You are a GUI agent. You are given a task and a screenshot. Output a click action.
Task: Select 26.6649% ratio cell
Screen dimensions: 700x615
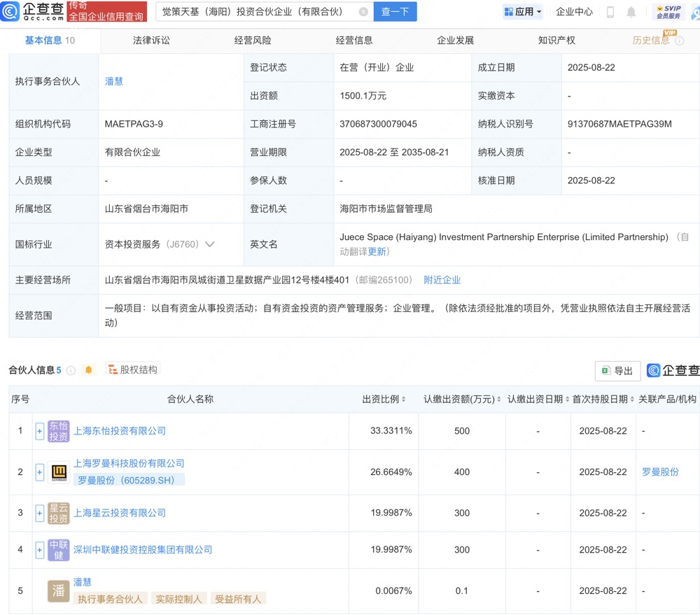(391, 472)
